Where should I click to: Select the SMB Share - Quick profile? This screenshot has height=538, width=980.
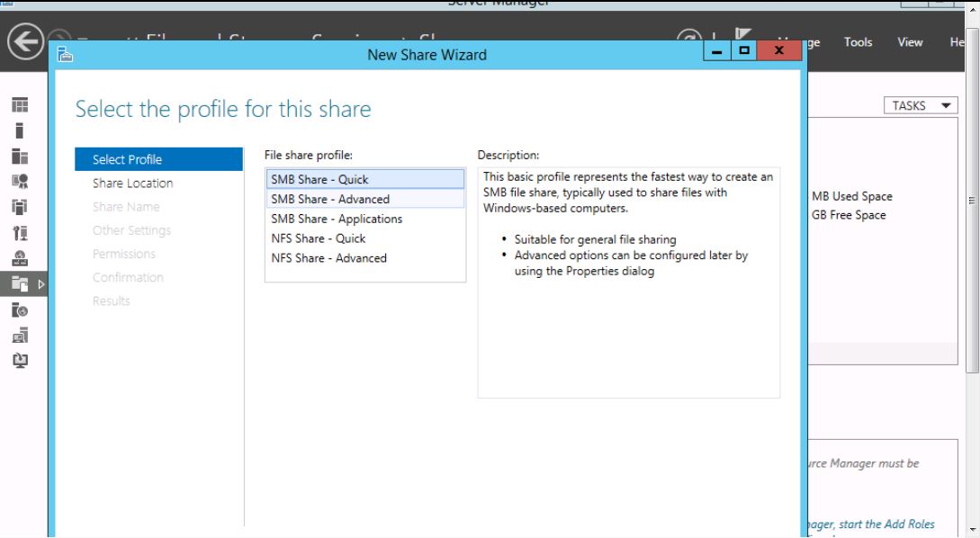click(x=364, y=179)
